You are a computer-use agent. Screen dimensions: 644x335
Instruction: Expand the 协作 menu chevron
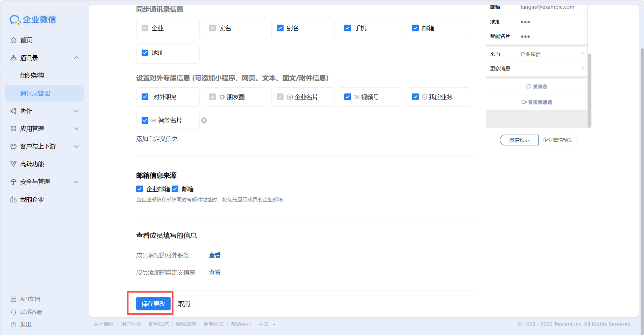click(x=77, y=111)
